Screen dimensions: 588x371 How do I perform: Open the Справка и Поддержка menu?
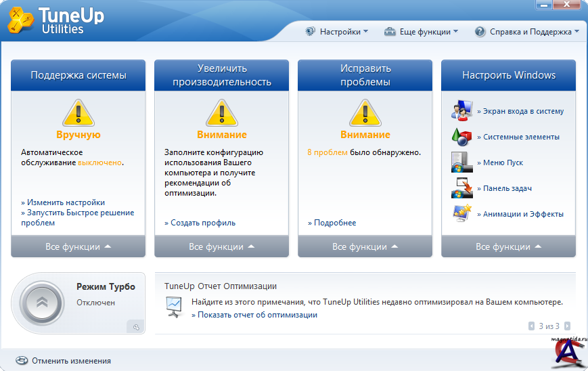tap(527, 32)
